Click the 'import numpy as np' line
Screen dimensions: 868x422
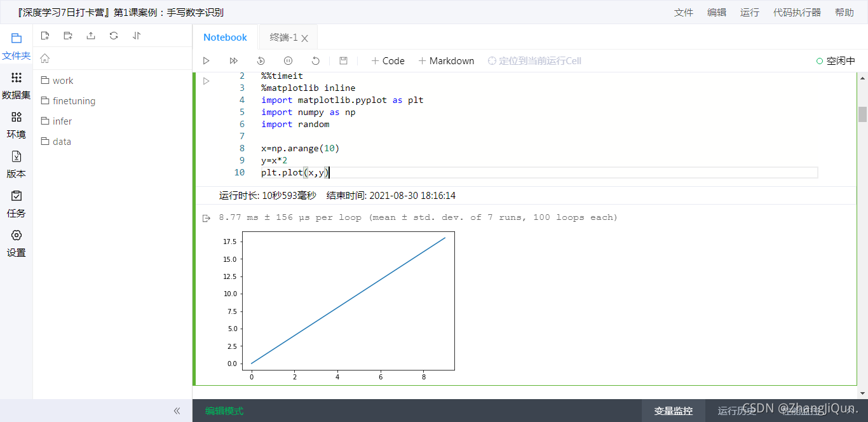(x=308, y=112)
